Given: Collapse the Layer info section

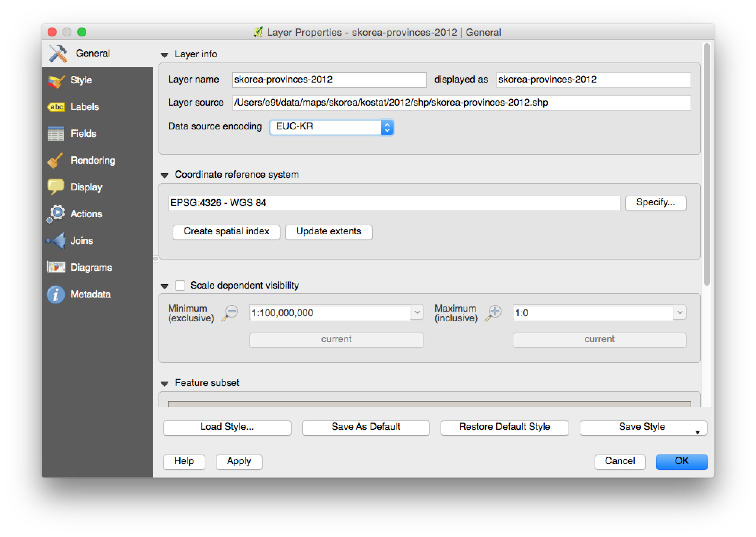Looking at the screenshot, I should point(164,55).
